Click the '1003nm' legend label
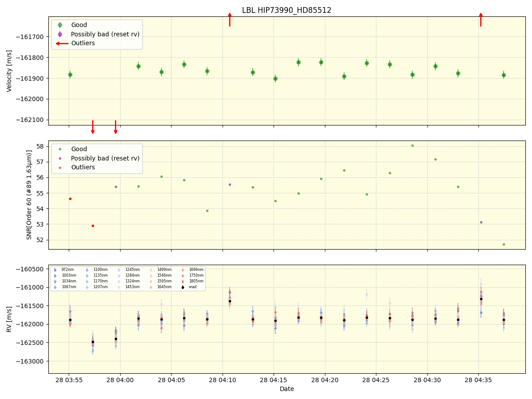 point(69,275)
